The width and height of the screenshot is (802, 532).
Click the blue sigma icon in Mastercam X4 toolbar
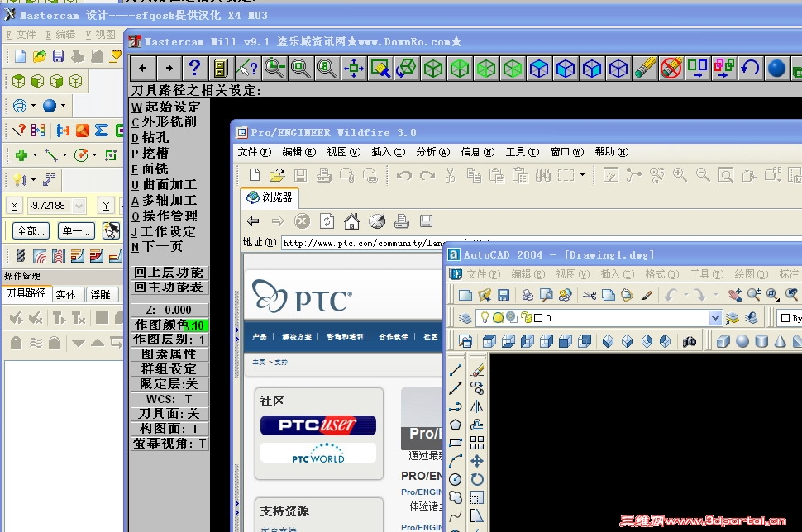click(102, 131)
